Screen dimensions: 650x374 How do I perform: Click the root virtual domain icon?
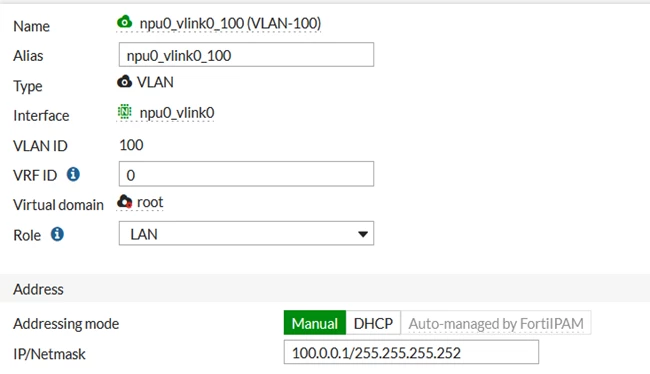[124, 202]
